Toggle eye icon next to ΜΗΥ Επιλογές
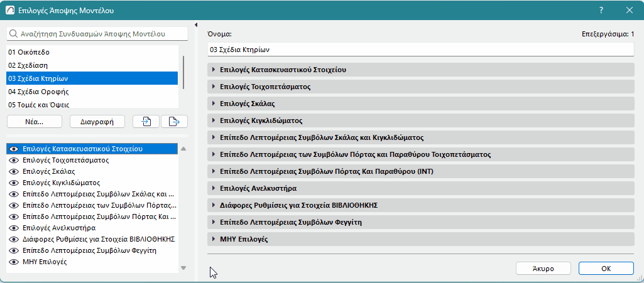The width and height of the screenshot is (644, 283). [14, 262]
